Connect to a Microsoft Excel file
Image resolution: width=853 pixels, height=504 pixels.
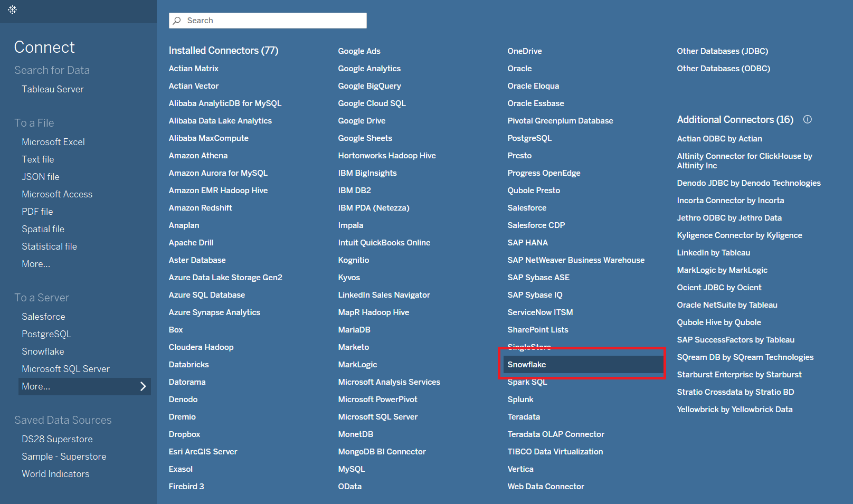[53, 142]
